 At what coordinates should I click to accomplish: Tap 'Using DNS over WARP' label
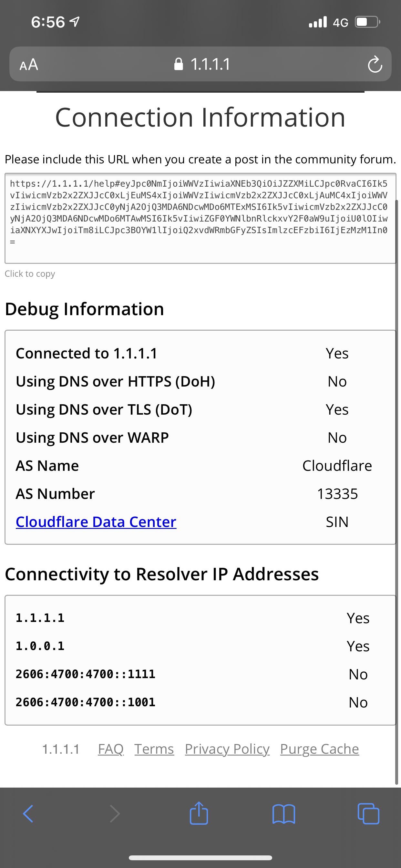point(92,438)
